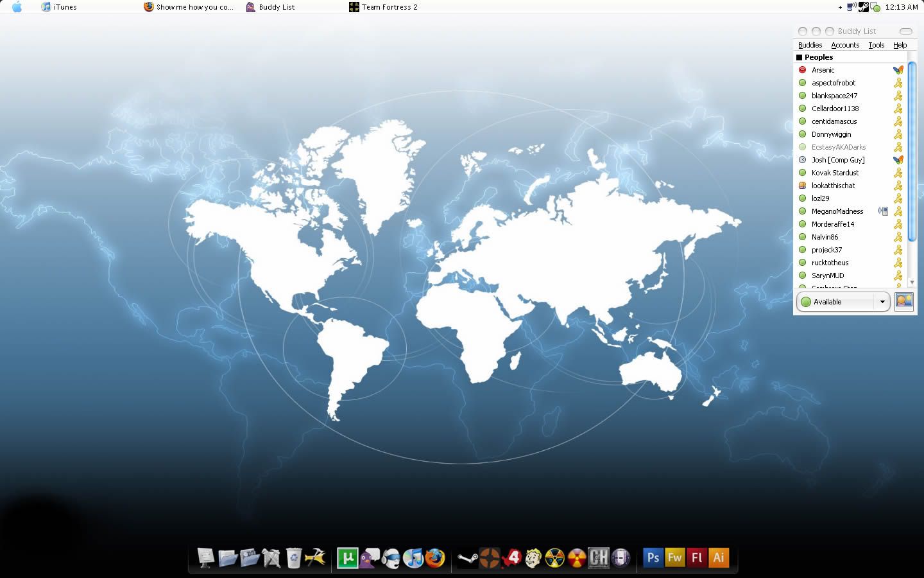Click the MSN butterfly icon beside Arsenic
The height and width of the screenshot is (578, 924).
coord(898,70)
